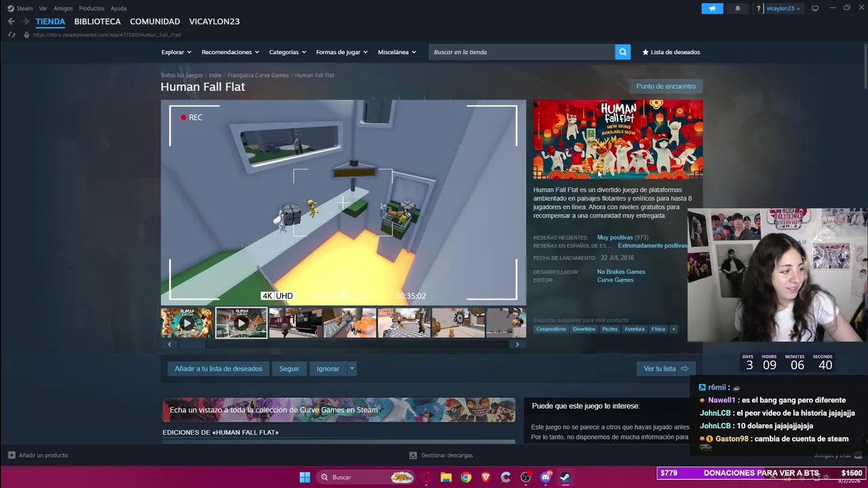Screen dimensions: 868x488
Task: Click the Extremadamente positivas link
Action: (652, 245)
